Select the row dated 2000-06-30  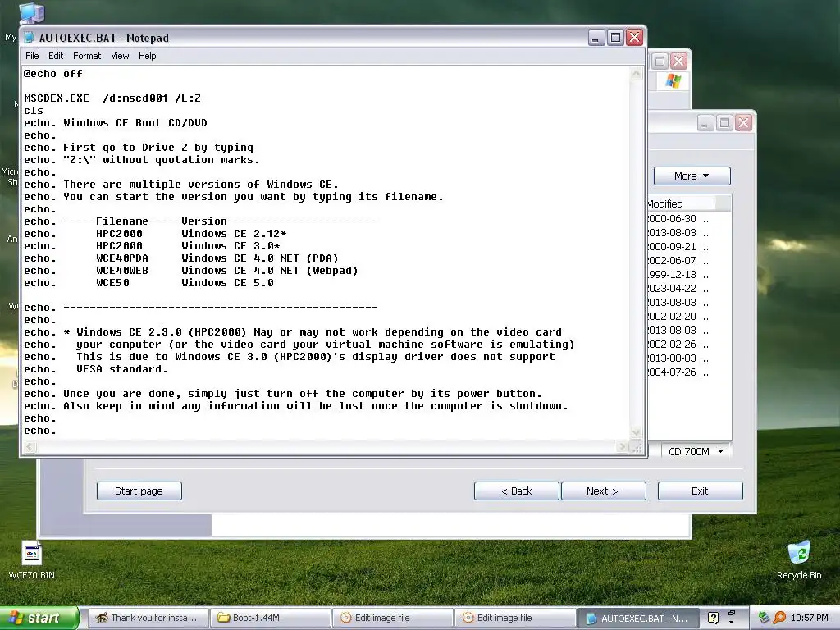[678, 218]
